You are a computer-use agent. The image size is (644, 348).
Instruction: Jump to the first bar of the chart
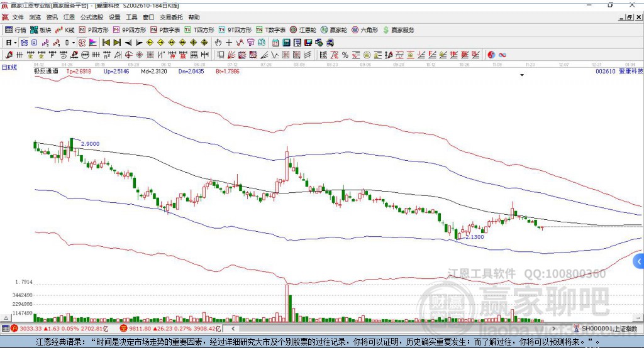coord(106,43)
